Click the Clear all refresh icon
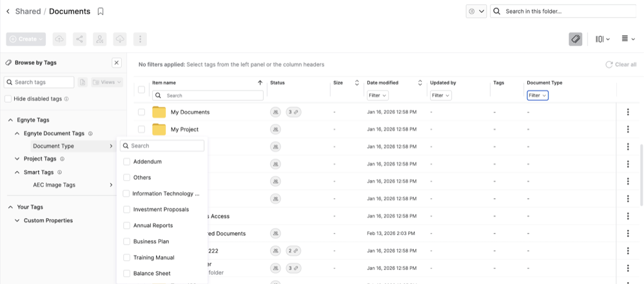Screen dimensions: 644x284 point(609,65)
